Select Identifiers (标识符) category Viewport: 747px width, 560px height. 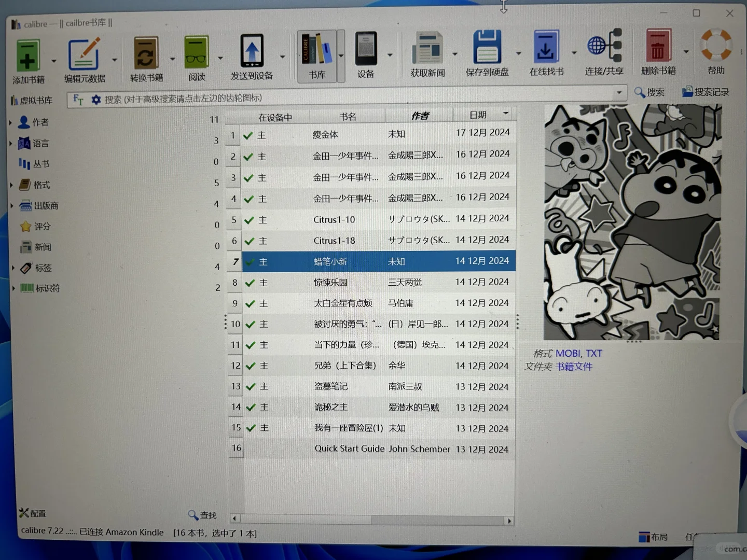pyautogui.click(x=40, y=288)
